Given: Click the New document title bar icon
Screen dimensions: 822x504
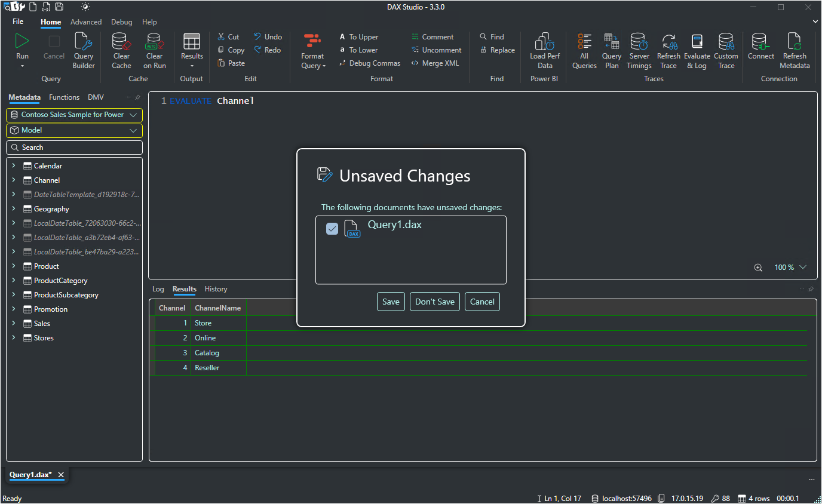Looking at the screenshot, I should [33, 7].
